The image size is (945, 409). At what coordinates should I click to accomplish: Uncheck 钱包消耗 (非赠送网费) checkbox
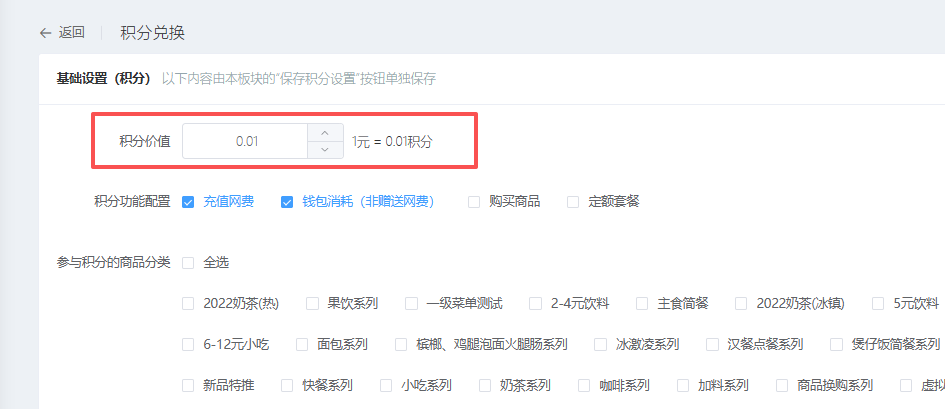287,202
